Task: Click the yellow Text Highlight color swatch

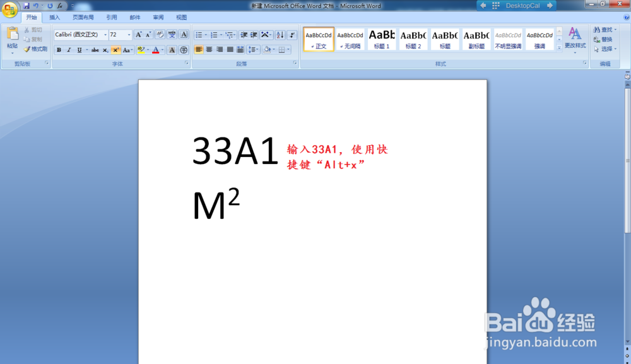Action: click(x=140, y=52)
